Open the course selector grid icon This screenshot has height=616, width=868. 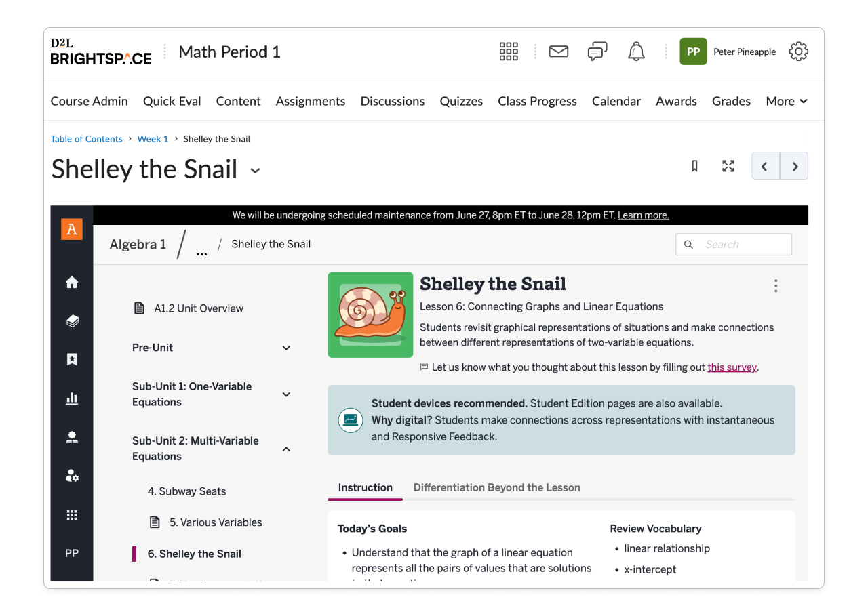509,52
